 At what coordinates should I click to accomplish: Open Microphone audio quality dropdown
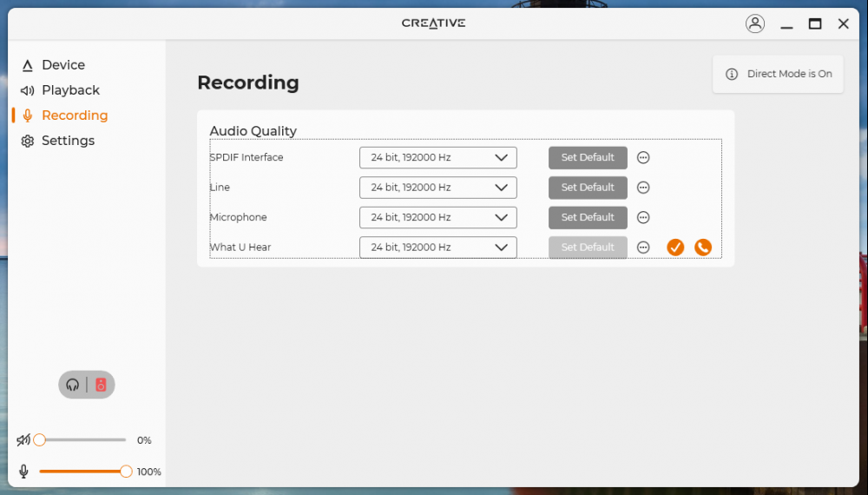438,218
